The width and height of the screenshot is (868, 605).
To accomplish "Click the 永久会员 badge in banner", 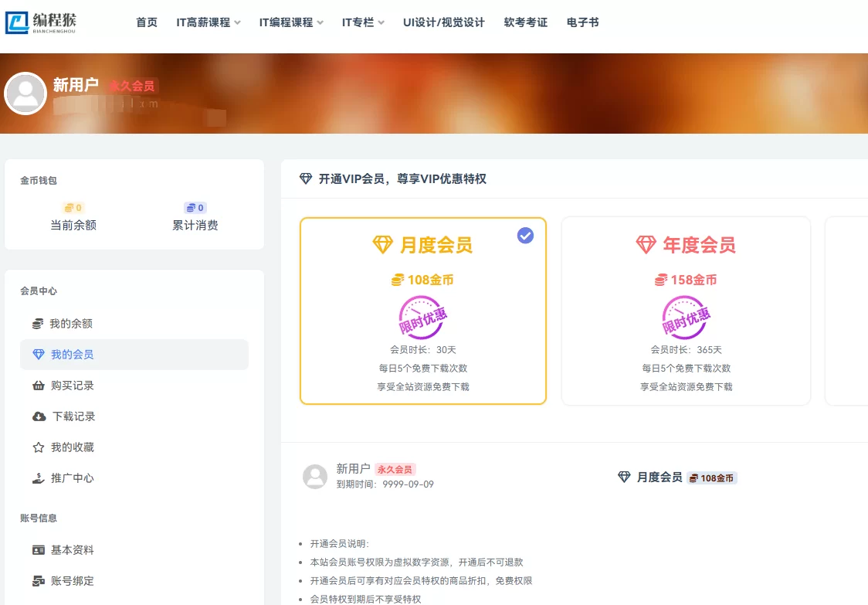I will (132, 86).
